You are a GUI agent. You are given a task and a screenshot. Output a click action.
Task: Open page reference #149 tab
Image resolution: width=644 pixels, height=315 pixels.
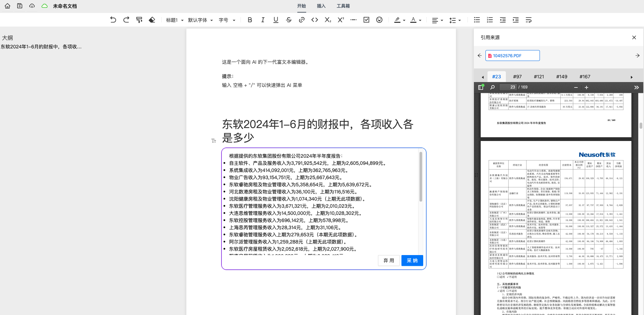[x=562, y=77]
